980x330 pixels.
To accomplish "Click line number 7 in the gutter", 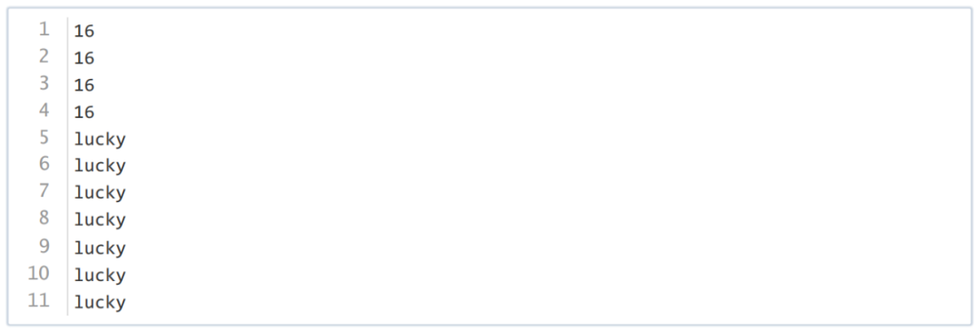I will (x=44, y=191).
